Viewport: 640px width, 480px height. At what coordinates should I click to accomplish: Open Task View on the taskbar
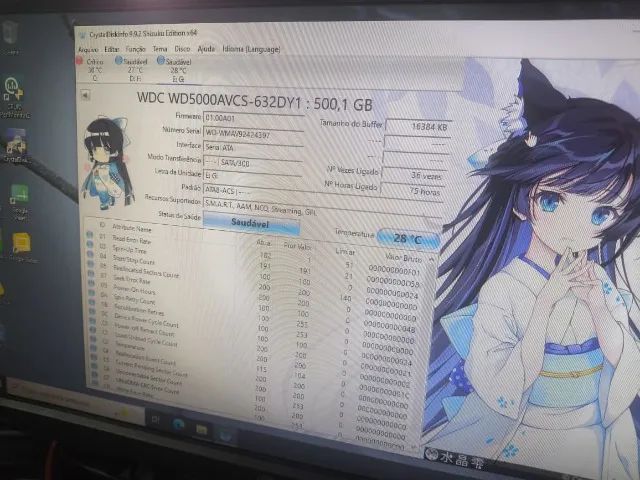tap(156, 419)
